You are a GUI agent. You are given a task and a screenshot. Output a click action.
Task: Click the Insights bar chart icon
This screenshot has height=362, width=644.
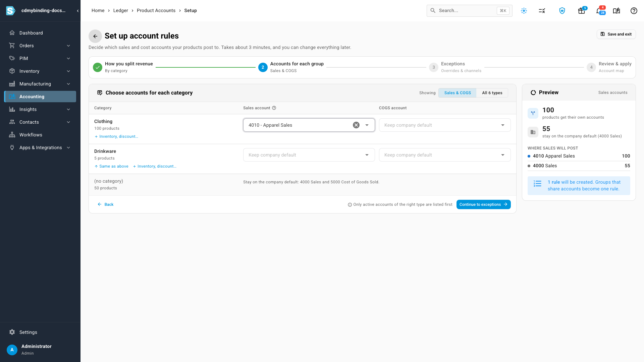[x=12, y=109]
